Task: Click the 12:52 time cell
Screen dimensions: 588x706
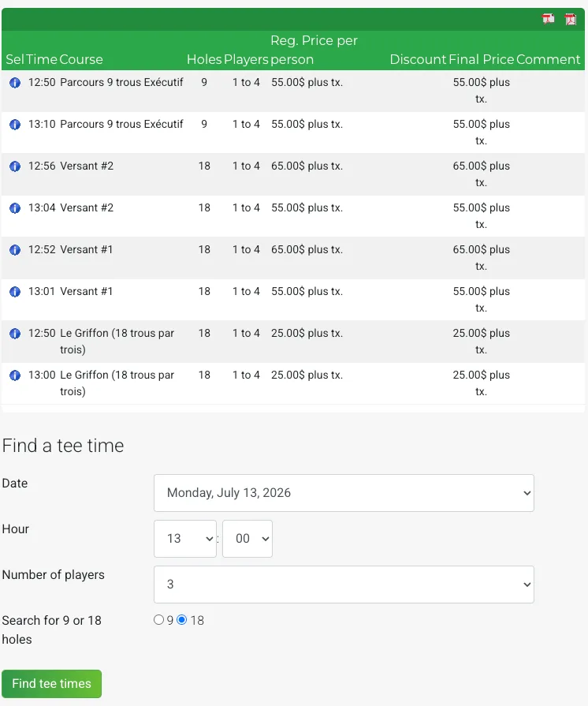Action: click(42, 250)
